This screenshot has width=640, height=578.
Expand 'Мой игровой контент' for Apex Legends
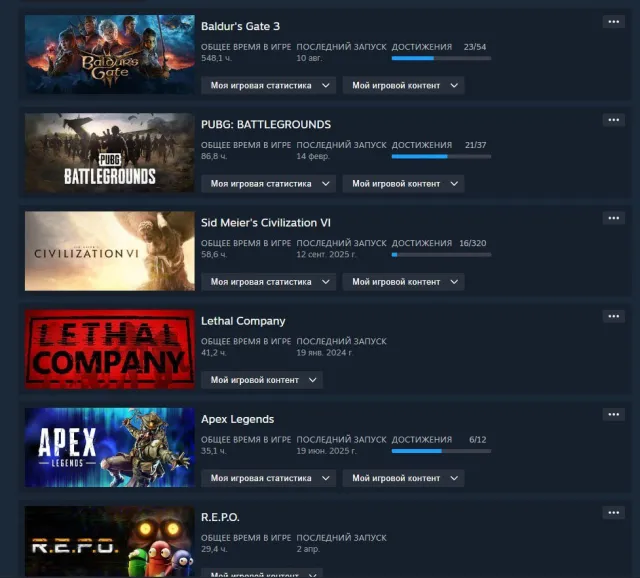click(x=403, y=478)
